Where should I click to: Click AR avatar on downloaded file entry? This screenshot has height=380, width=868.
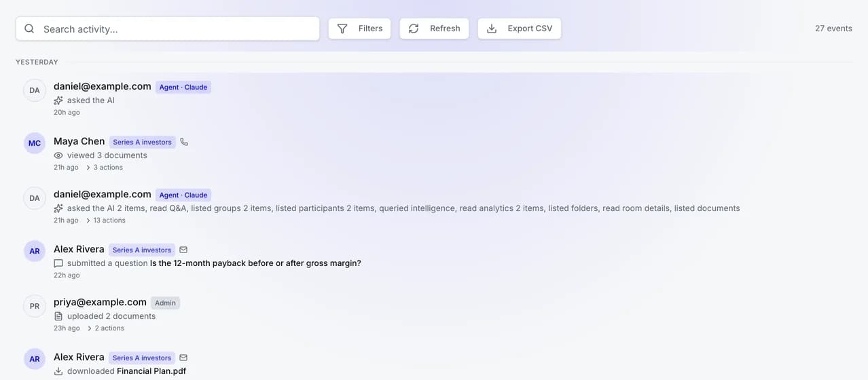tap(35, 359)
